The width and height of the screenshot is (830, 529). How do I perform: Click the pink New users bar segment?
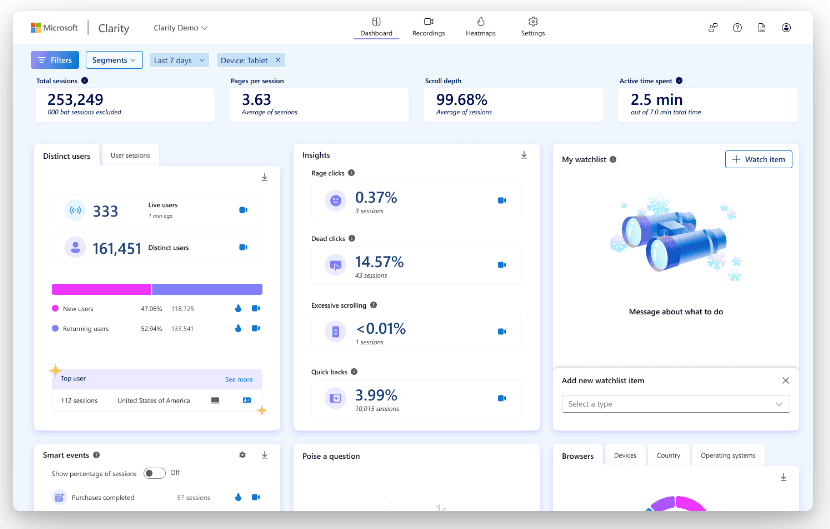[101, 289]
